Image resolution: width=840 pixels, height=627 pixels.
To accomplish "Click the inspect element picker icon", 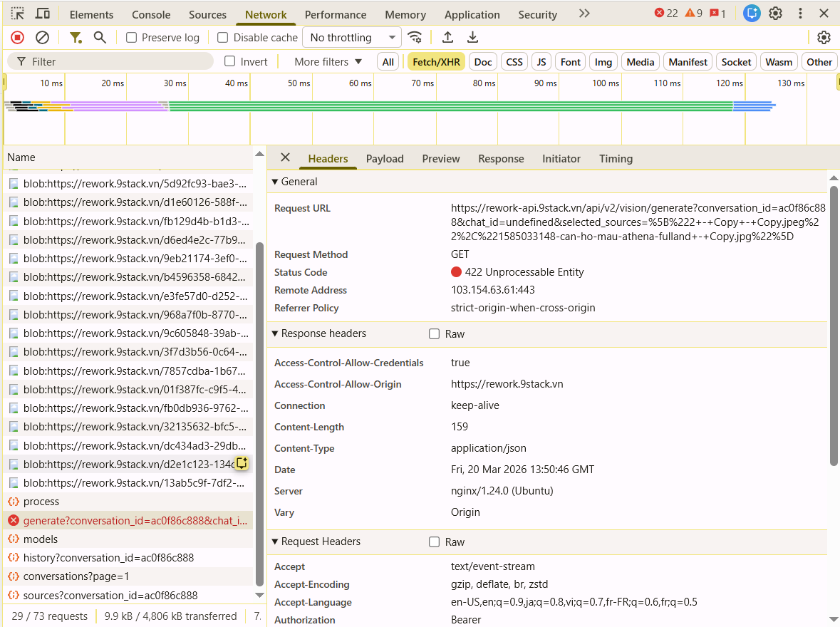I will tap(18, 14).
